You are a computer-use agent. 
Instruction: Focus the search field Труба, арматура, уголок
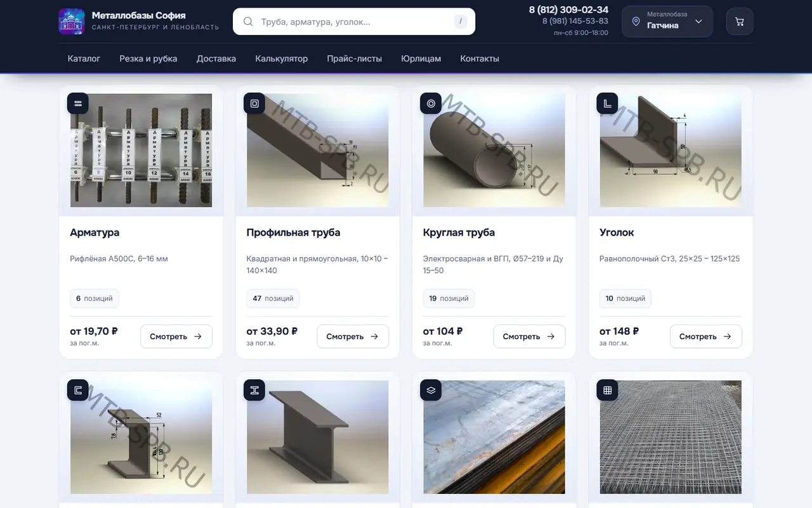point(354,22)
